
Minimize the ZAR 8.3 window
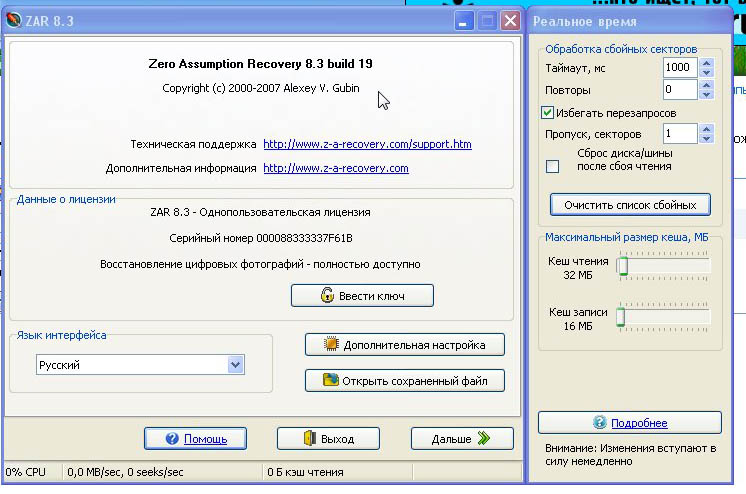pyautogui.click(x=463, y=21)
